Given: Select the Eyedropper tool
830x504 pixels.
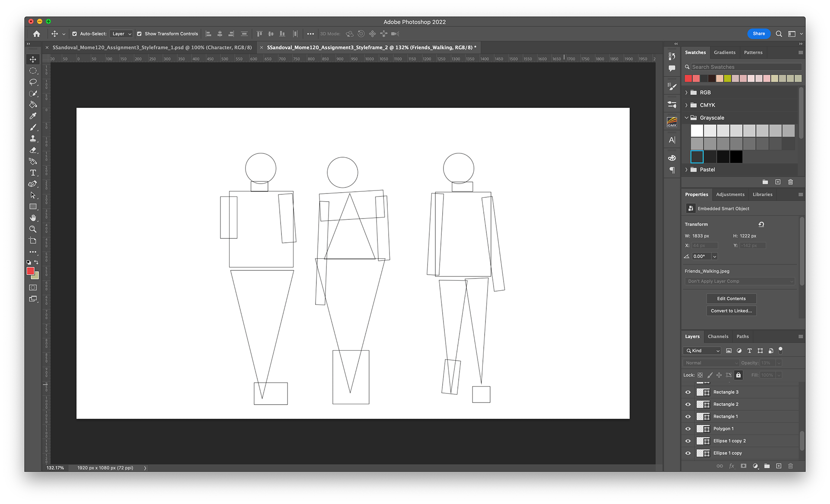Looking at the screenshot, I should click(x=33, y=116).
